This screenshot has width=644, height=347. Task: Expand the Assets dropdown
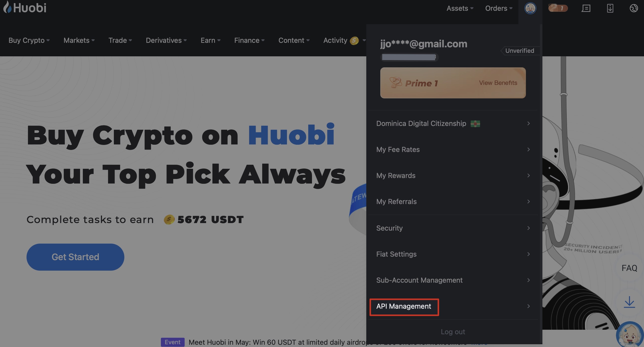tap(460, 8)
